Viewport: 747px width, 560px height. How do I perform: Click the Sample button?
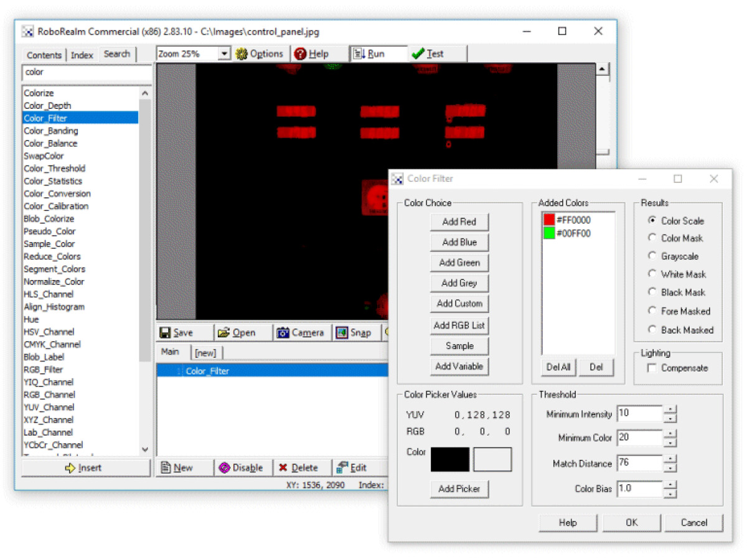click(x=459, y=346)
